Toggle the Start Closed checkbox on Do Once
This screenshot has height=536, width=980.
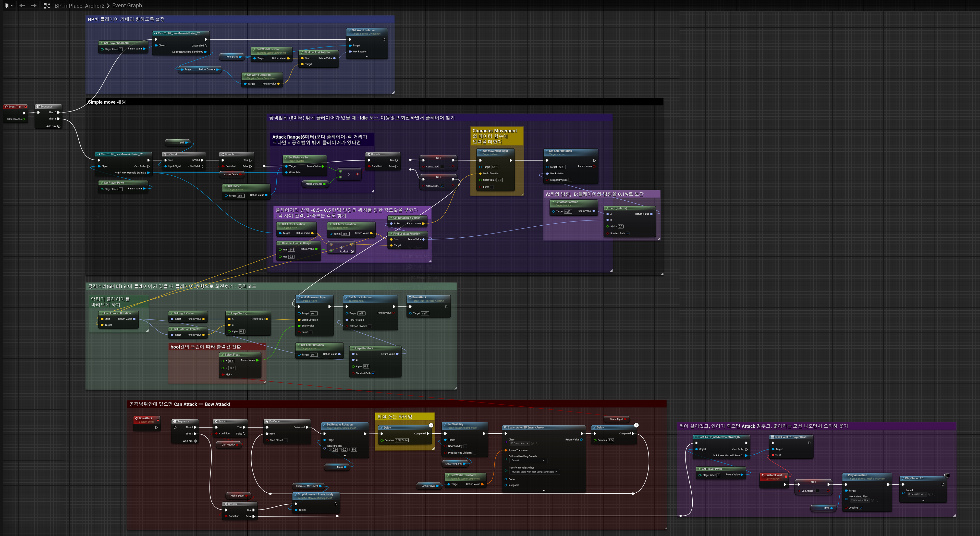click(x=286, y=440)
